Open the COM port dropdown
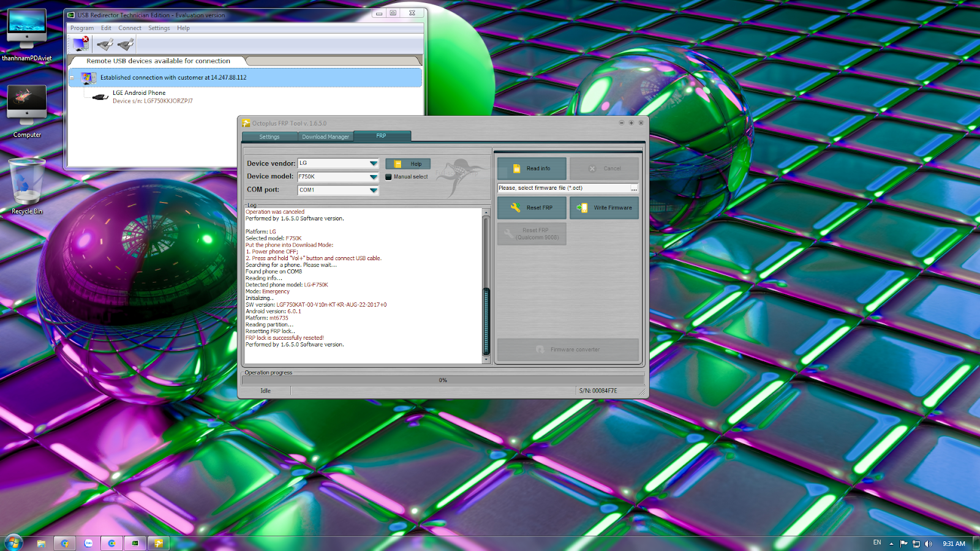The height and width of the screenshot is (551, 980). tap(373, 190)
